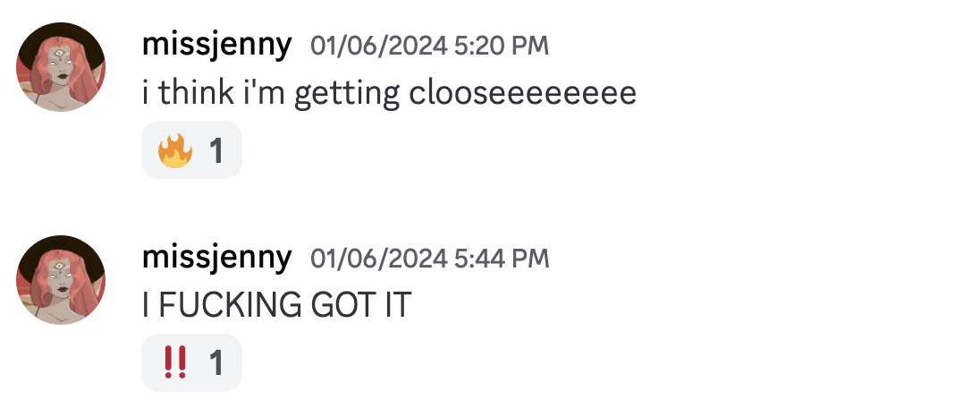The image size is (980, 408).
Task: Toggle the double exclamation reaction pill
Action: 191,362
